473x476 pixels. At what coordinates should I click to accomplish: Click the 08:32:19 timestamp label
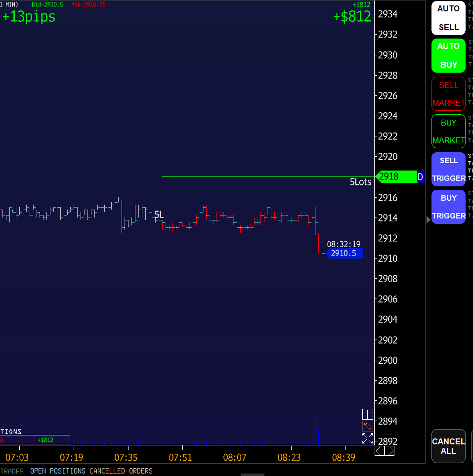pyautogui.click(x=344, y=244)
